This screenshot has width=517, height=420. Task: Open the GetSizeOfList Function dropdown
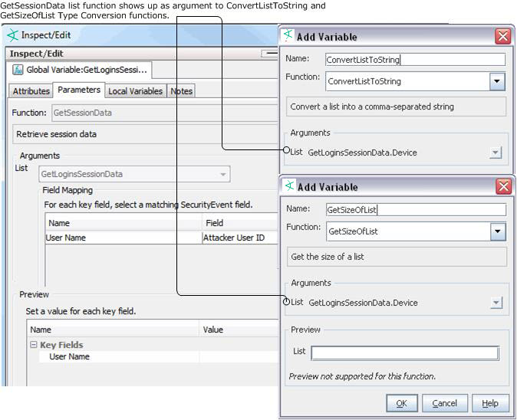click(x=498, y=231)
